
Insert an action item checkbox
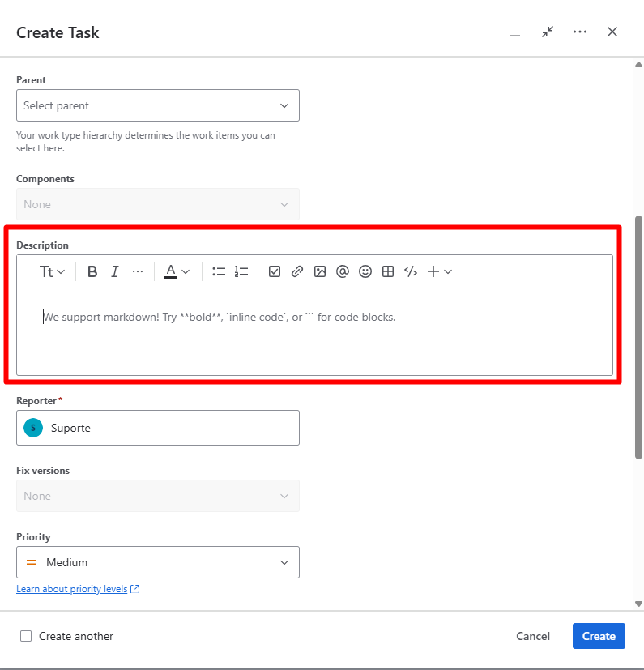275,271
